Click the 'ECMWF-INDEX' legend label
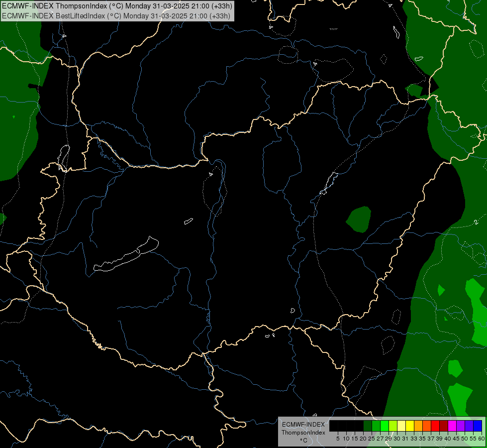Screen dimensions: 487x448 pyautogui.click(x=303, y=425)
